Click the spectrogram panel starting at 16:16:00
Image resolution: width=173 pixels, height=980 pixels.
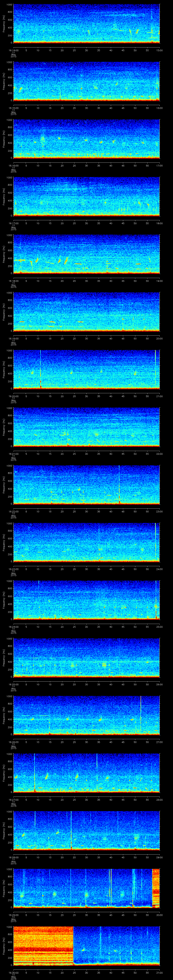click(86, 139)
